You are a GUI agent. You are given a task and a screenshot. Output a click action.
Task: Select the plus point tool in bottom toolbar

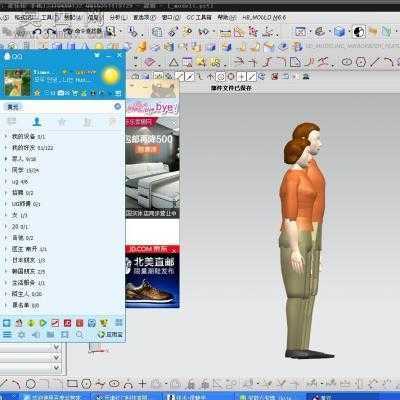pos(142,384)
